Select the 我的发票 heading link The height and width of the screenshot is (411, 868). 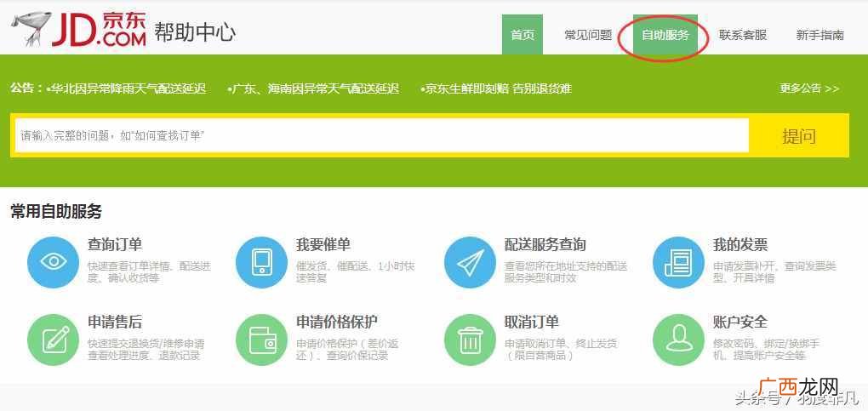pyautogui.click(x=740, y=244)
